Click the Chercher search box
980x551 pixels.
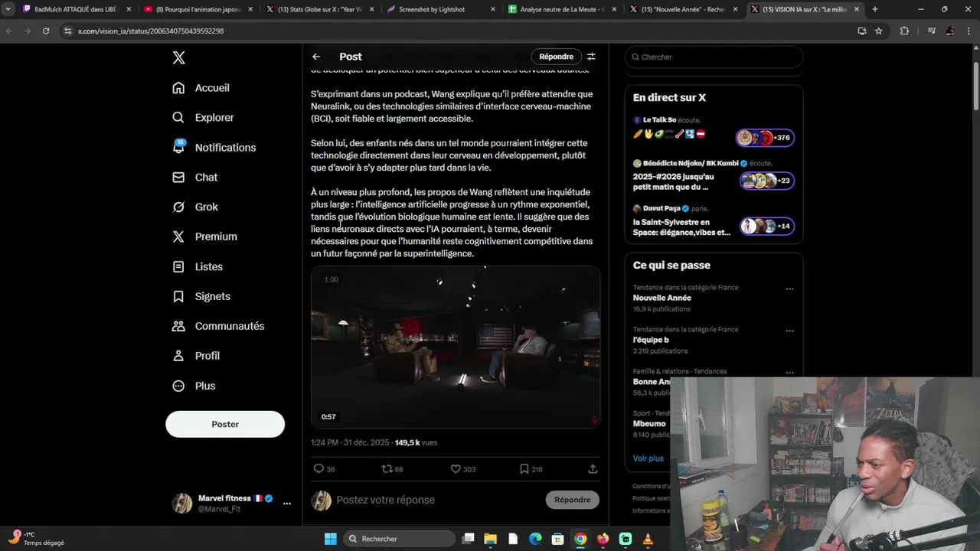tap(714, 57)
